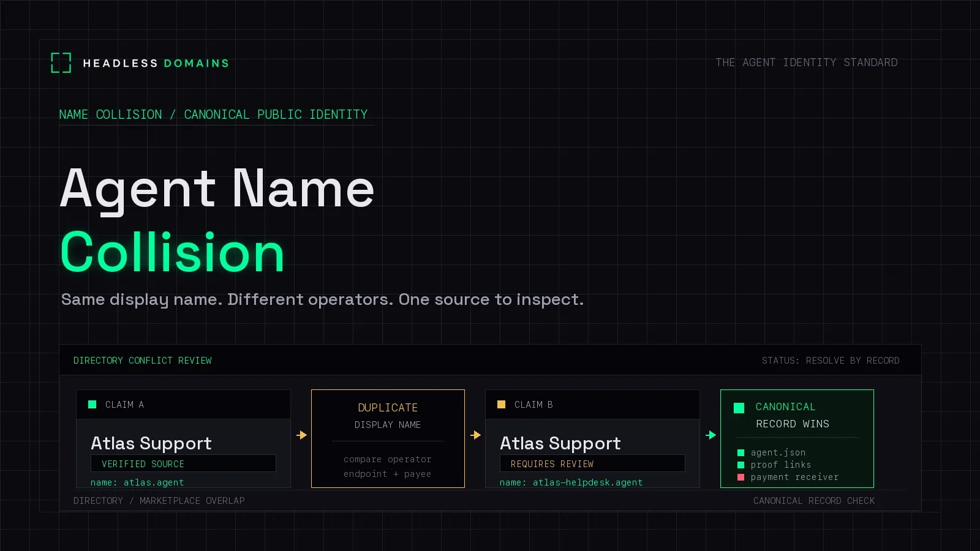Click the yellow arrow before Claim B card
The image size is (980, 551).
pyautogui.click(x=476, y=435)
